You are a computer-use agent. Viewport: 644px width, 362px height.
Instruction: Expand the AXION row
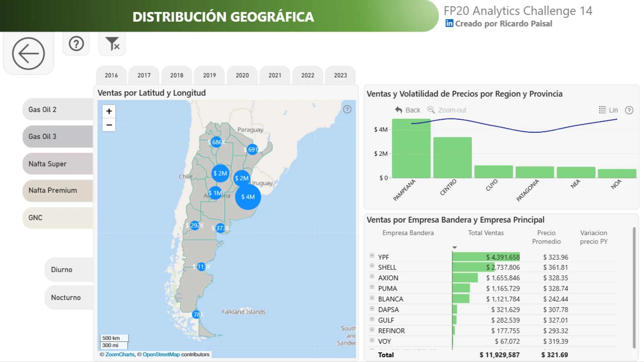(x=372, y=277)
